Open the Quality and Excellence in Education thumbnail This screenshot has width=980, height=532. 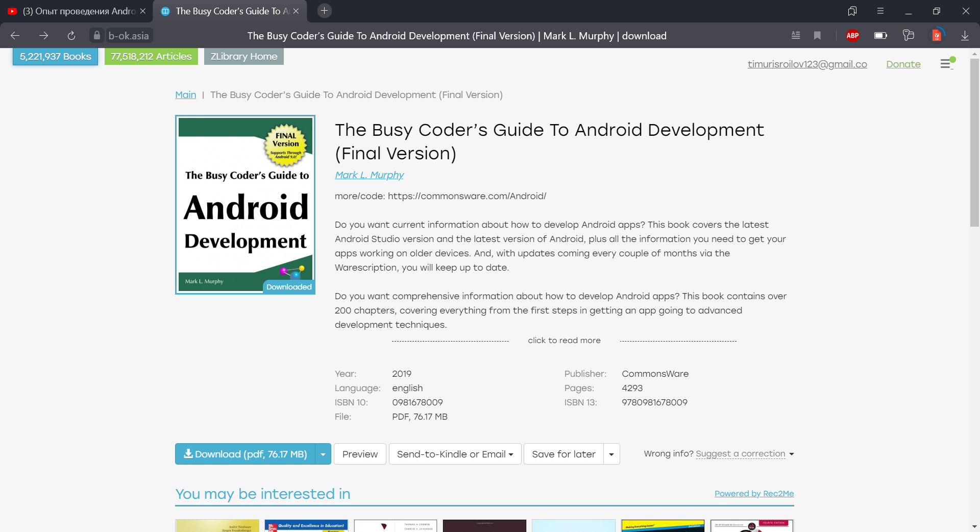coord(306,525)
